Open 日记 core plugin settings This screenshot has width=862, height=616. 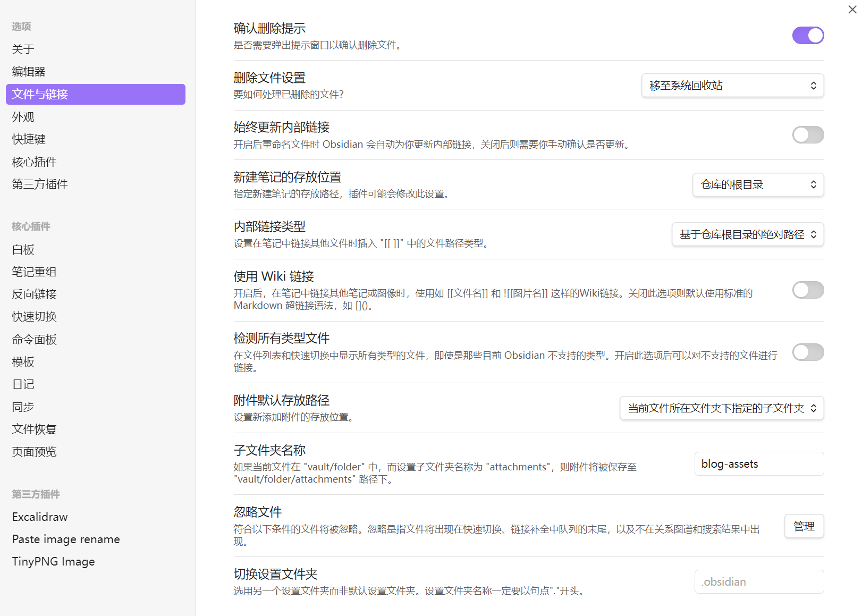tap(23, 384)
